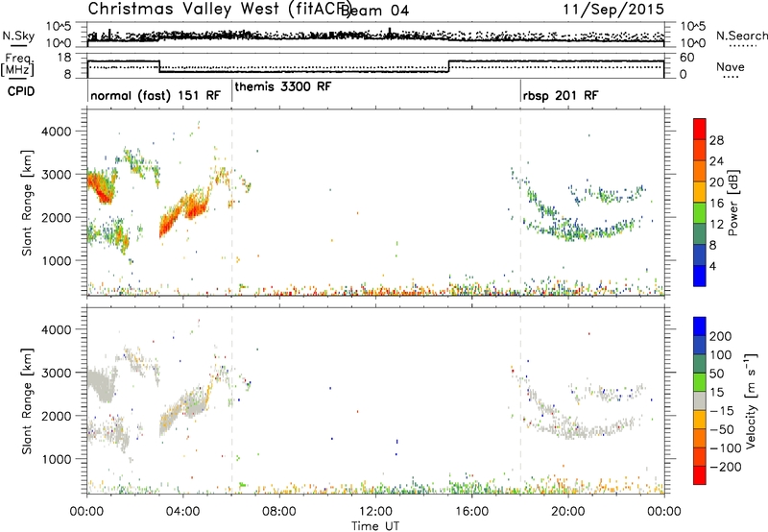Select the "normal (fast) 151 RF" CPID label
This screenshot has width=768, height=532.
pos(156,95)
